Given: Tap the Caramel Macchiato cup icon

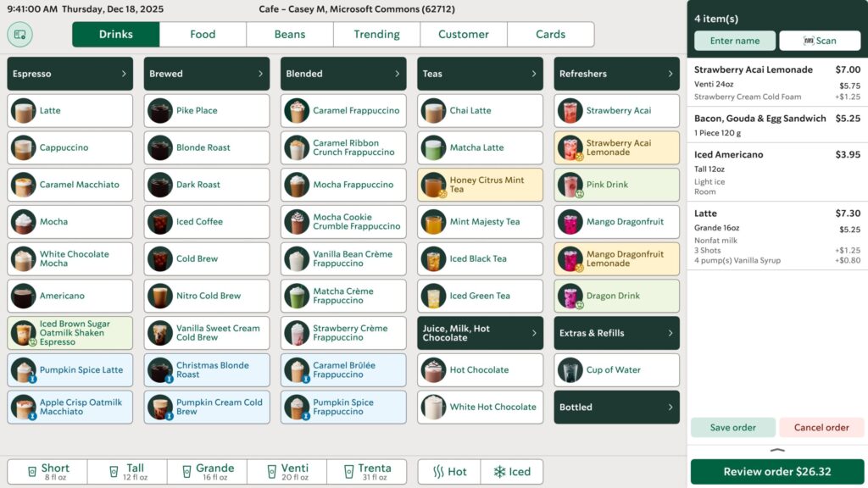Looking at the screenshot, I should (x=23, y=185).
